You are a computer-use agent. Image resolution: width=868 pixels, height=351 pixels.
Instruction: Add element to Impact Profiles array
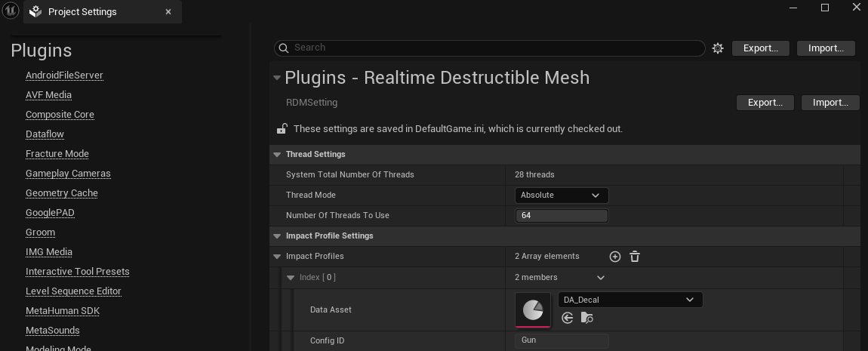coord(615,257)
